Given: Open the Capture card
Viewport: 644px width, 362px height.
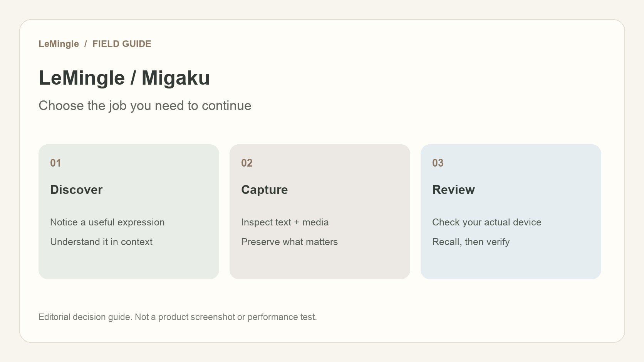Looking at the screenshot, I should 320,212.
